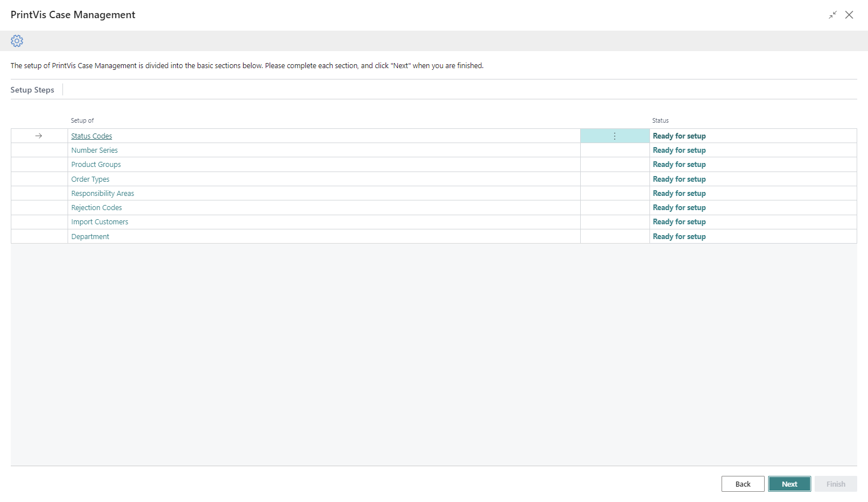Select the Department 'Ready for setup' status
This screenshot has width=868, height=502.
pos(679,237)
